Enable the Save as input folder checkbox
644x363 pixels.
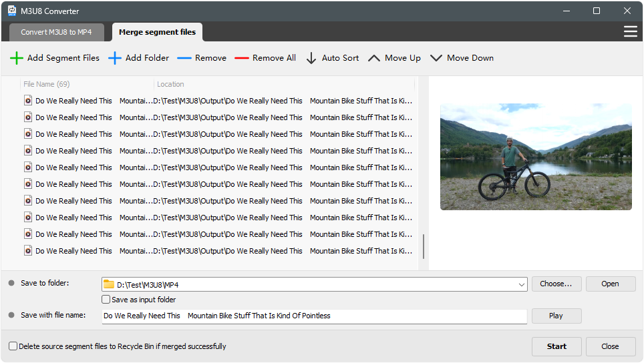106,300
